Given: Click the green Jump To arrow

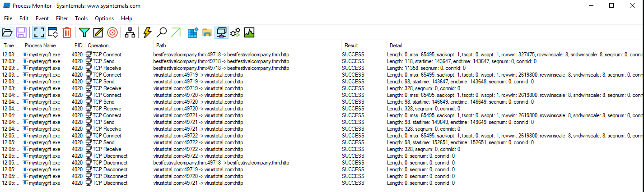Looking at the screenshot, I should (176, 32).
